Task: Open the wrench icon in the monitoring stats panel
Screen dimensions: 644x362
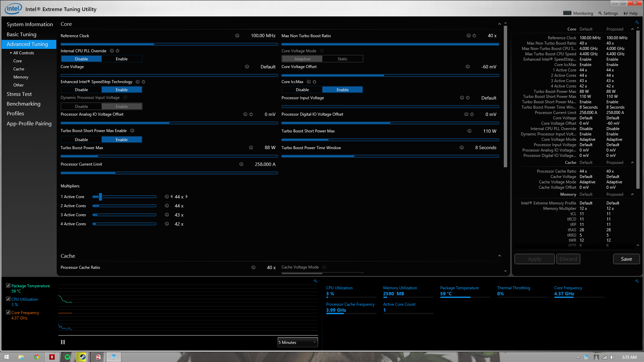Action: (637, 281)
